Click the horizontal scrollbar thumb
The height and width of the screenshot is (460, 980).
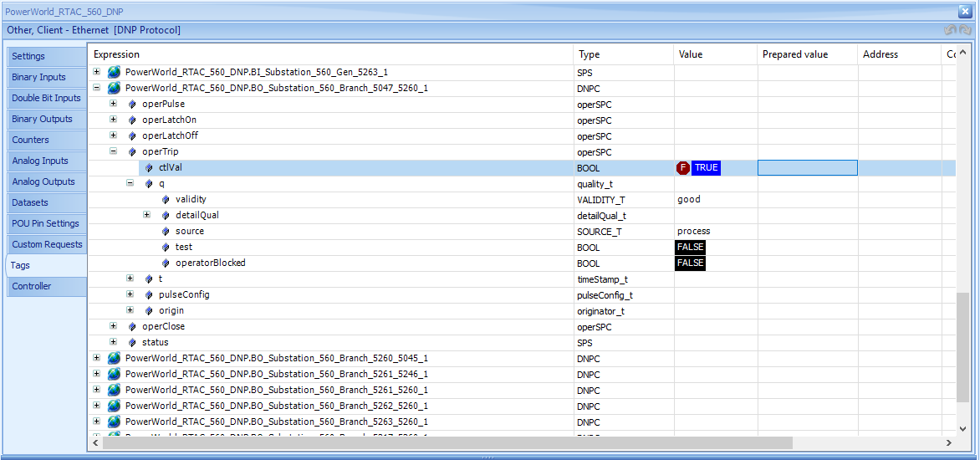(x=447, y=442)
